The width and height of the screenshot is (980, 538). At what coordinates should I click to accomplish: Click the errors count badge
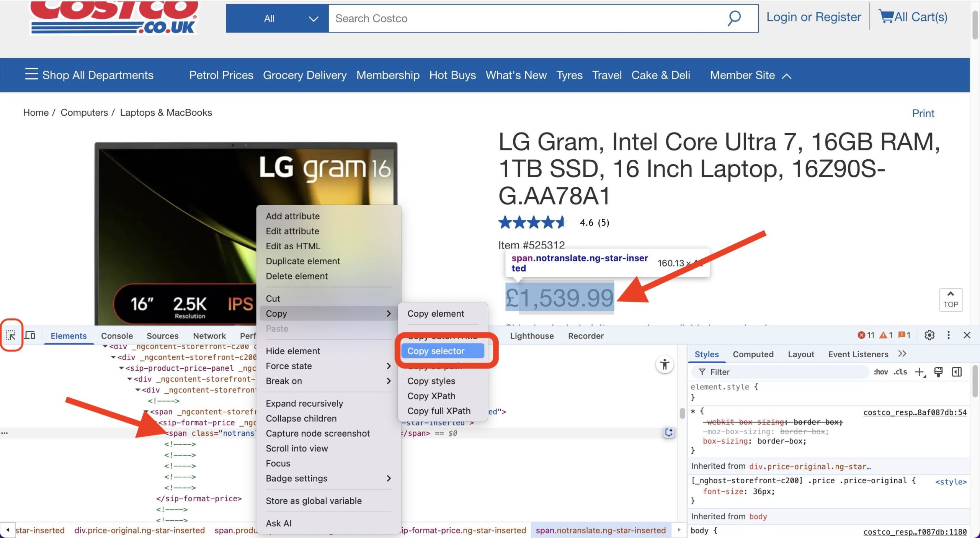866,335
